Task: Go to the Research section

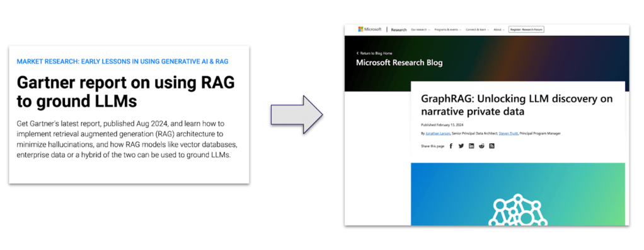Action: 399,30
